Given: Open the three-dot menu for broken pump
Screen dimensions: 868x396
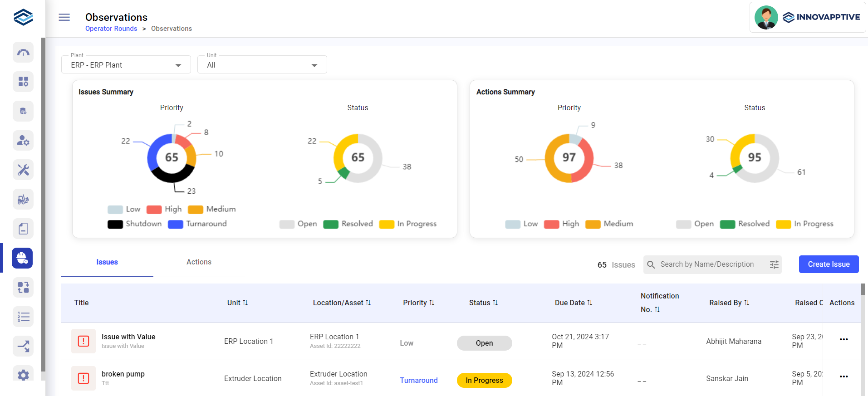Looking at the screenshot, I should point(843,376).
